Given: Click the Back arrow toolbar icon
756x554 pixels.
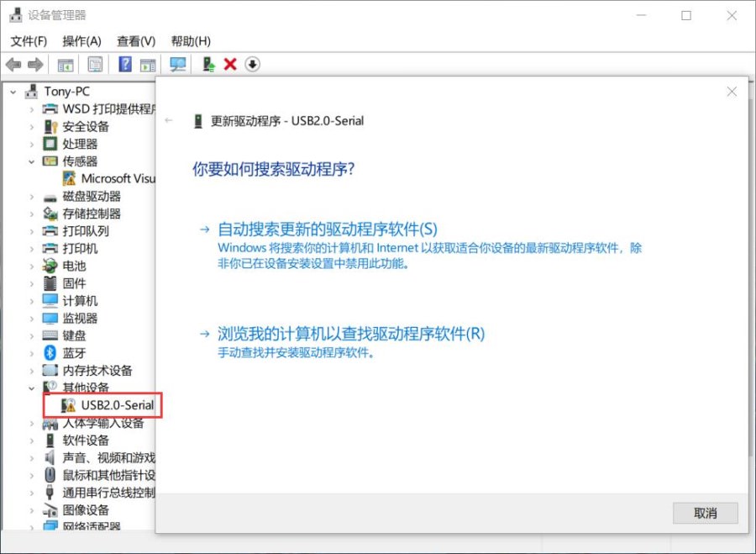Looking at the screenshot, I should (13, 64).
